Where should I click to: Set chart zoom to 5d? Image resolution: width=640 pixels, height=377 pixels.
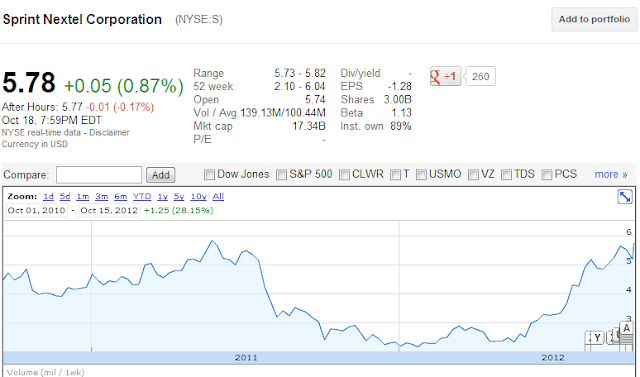[x=65, y=197]
